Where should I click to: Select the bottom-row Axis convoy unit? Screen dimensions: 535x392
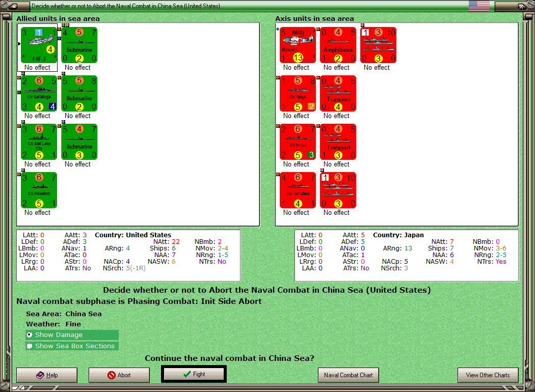coord(338,190)
